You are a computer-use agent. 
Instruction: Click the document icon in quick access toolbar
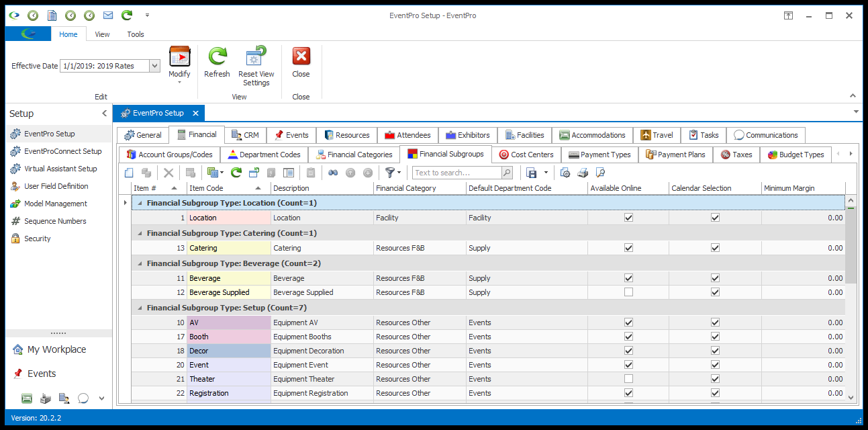[52, 15]
